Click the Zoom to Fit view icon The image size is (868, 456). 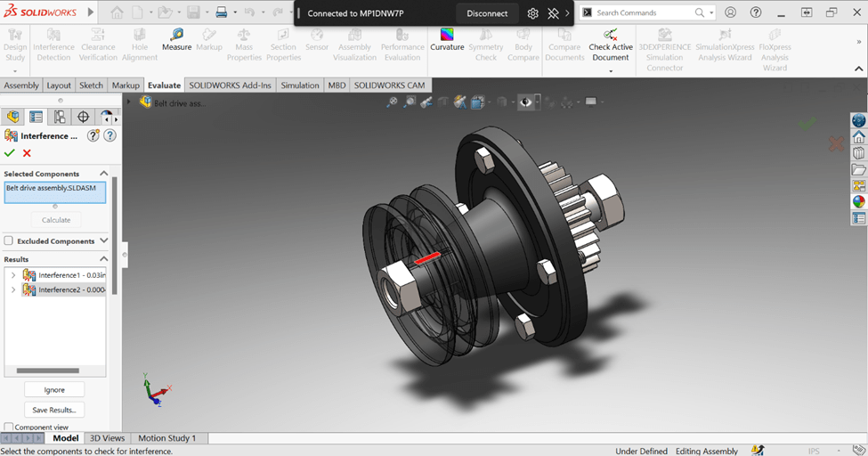coord(392,102)
